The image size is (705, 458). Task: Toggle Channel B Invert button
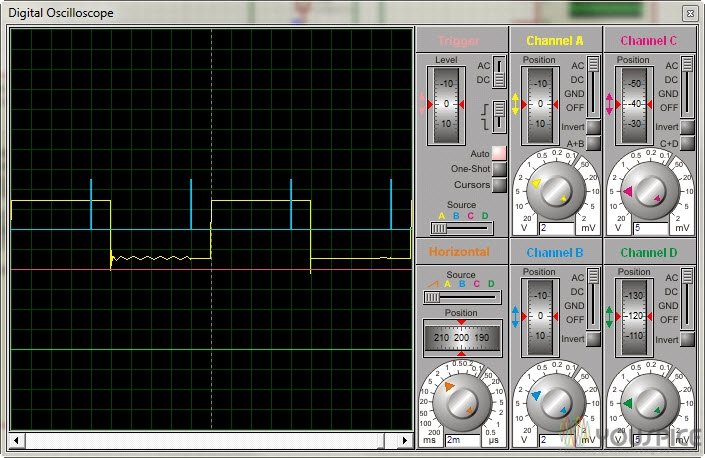pos(593,339)
